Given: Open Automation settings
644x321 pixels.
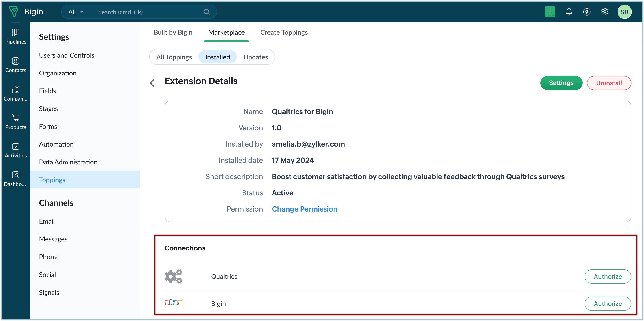Looking at the screenshot, I should coord(56,144).
